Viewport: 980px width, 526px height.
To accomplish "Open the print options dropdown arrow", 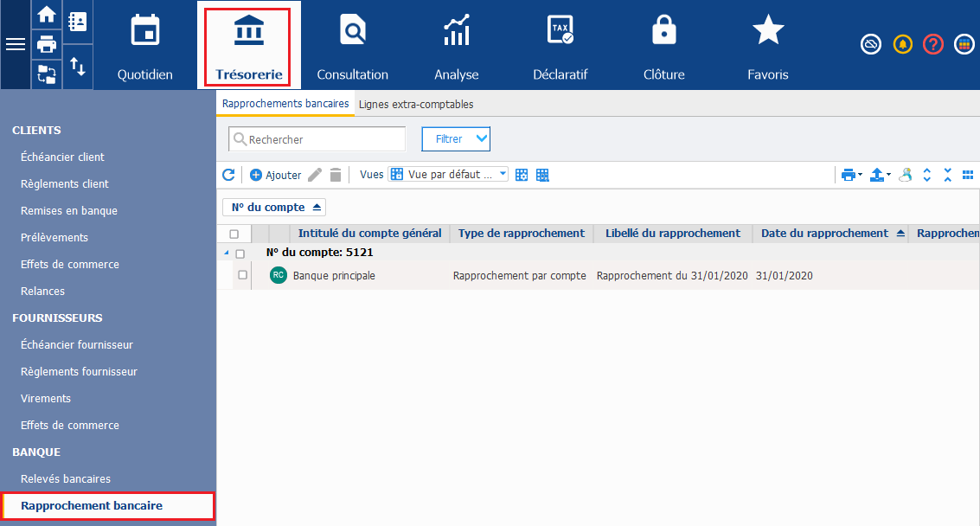I will coord(860,175).
